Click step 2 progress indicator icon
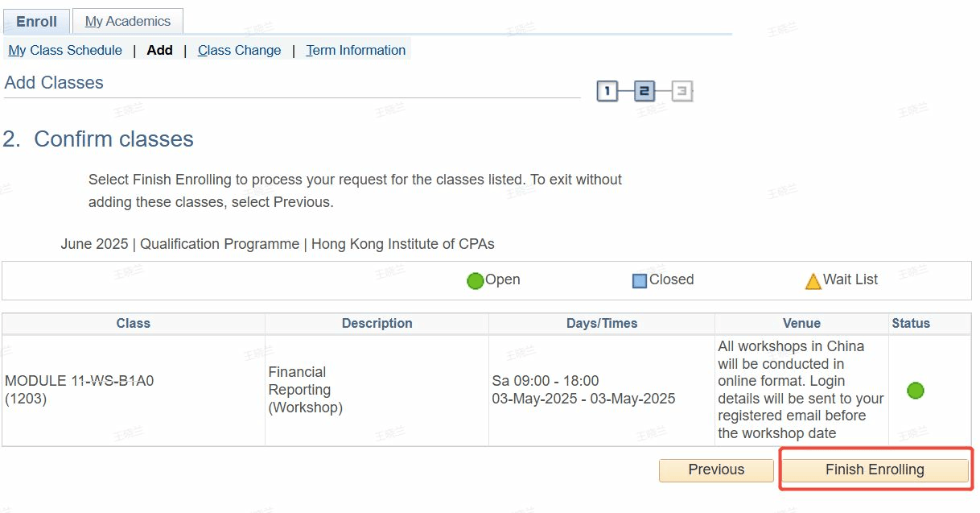The width and height of the screenshot is (980, 513). (644, 92)
